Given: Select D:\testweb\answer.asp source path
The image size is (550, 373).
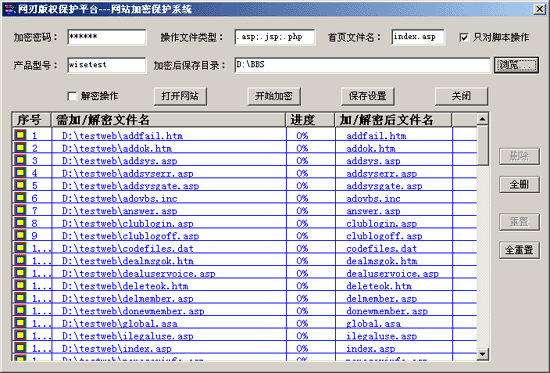Looking at the screenshot, I should click(x=120, y=211).
